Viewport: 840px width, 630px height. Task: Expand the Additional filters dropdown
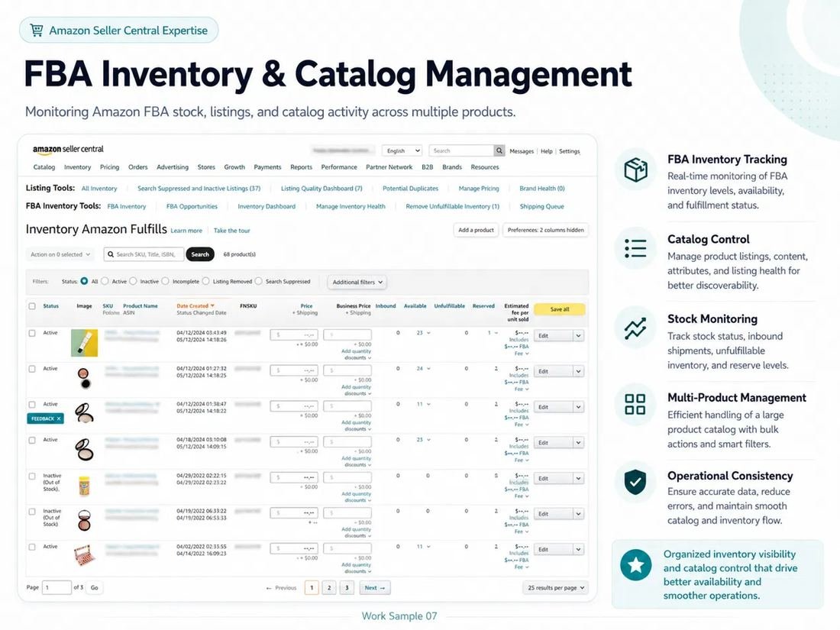(357, 282)
